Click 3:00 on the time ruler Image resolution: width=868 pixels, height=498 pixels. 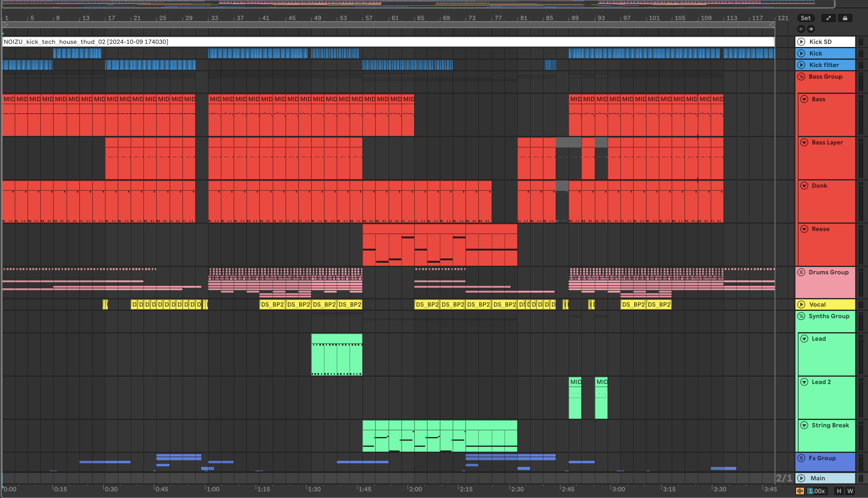tap(618, 489)
